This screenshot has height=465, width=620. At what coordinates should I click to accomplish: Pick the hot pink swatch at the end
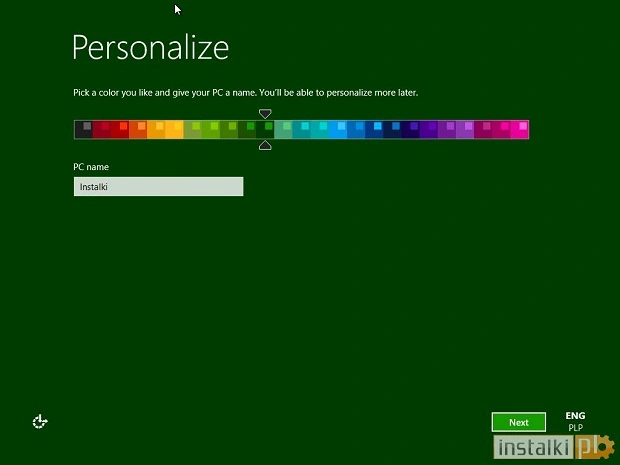tap(519, 130)
